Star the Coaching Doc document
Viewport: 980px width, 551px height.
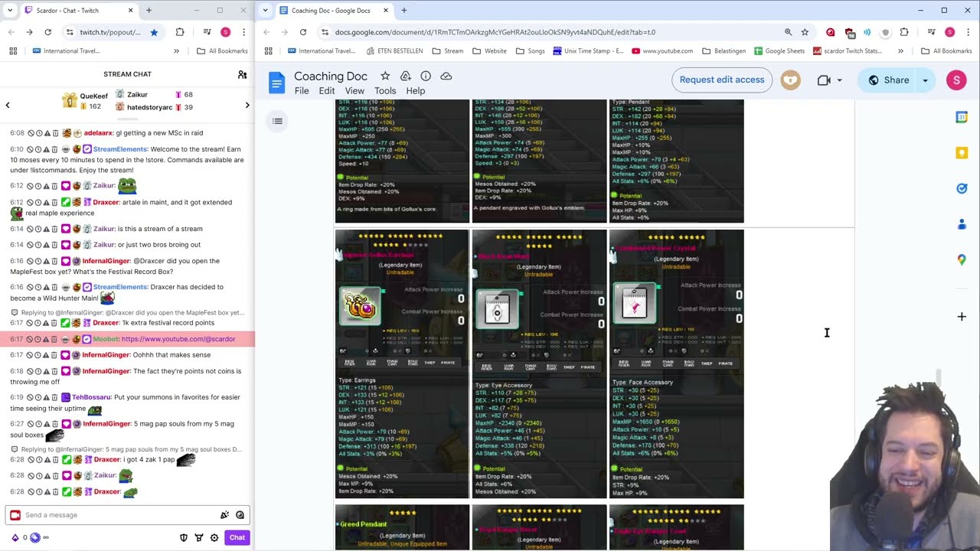point(385,76)
